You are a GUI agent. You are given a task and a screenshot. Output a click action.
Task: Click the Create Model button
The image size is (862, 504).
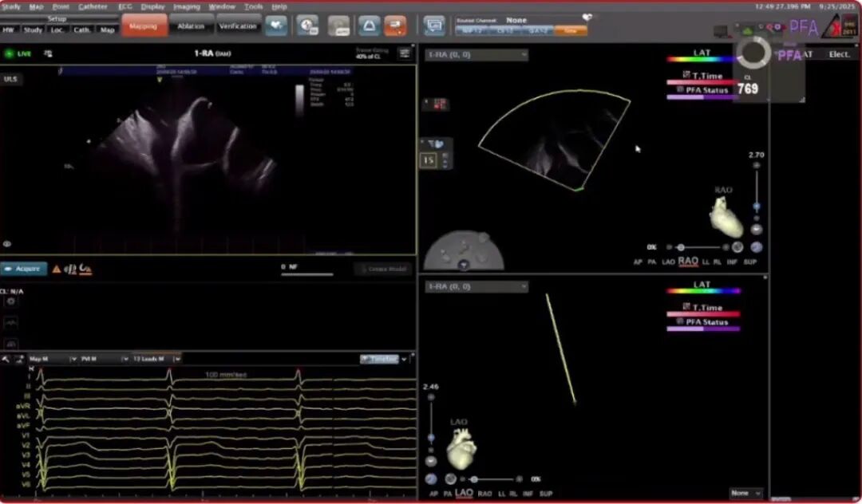pyautogui.click(x=382, y=270)
